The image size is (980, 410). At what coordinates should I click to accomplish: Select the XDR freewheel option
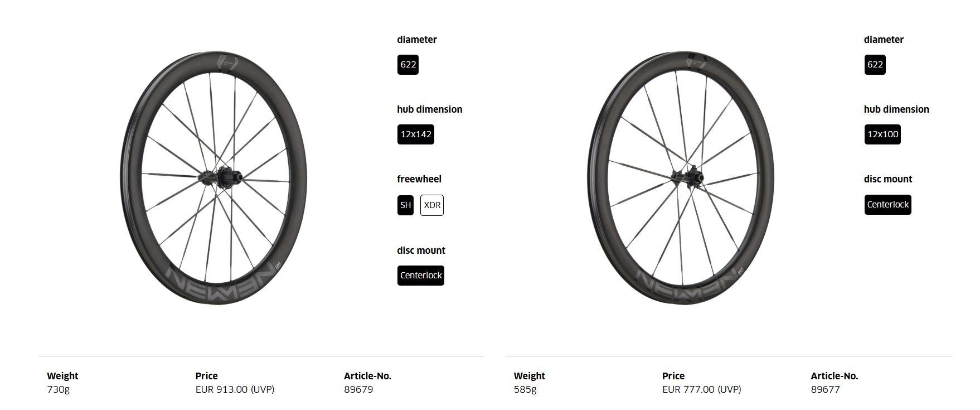432,205
